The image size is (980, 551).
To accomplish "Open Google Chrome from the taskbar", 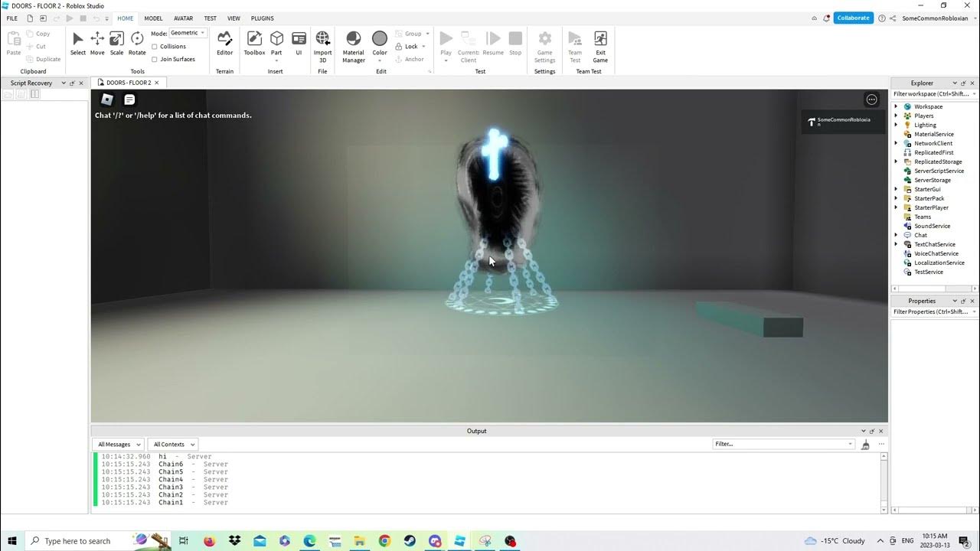I will tap(384, 541).
